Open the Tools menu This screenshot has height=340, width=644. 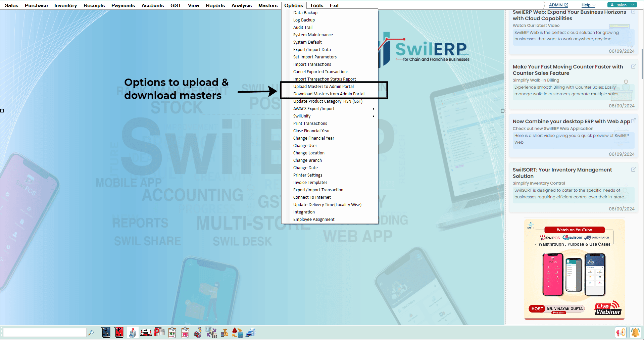316,5
